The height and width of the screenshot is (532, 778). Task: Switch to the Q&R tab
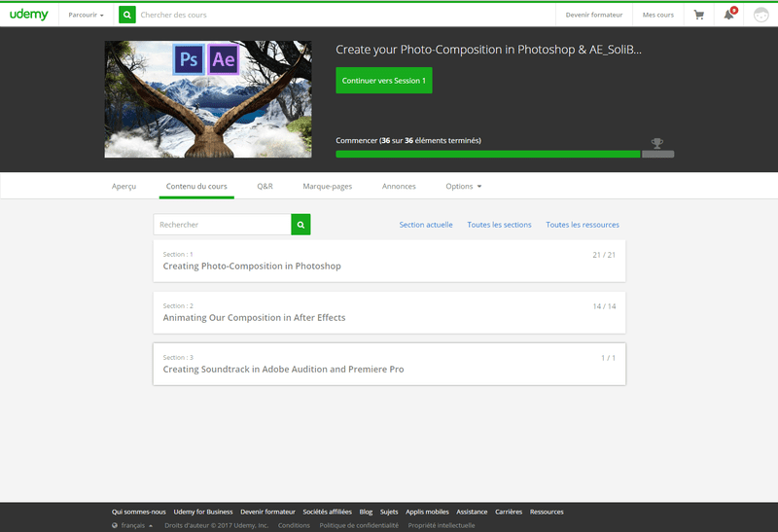coord(265,186)
